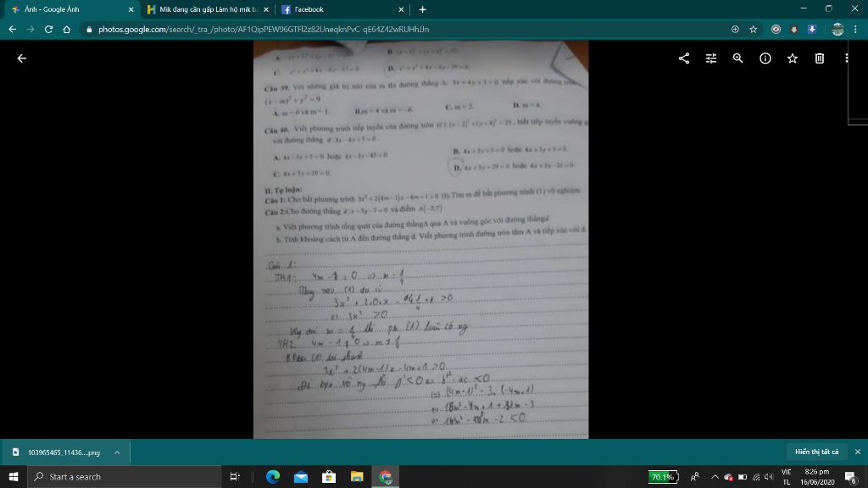Open the clock showing 8:26 pm

click(817, 476)
